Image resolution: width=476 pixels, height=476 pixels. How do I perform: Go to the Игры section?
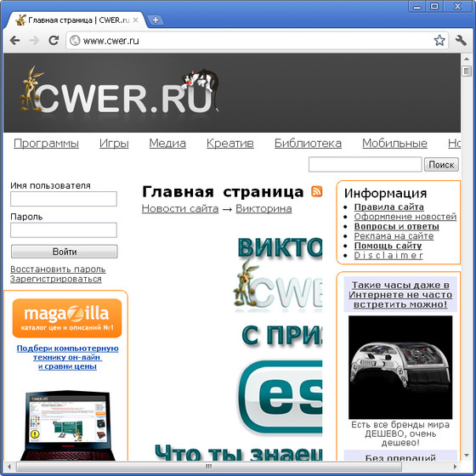[114, 144]
